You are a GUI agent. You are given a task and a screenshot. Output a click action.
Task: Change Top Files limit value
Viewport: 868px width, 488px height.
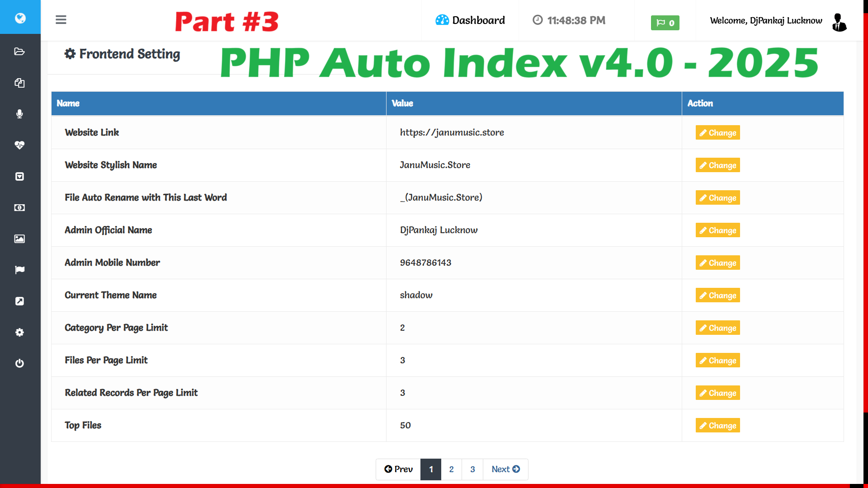(718, 425)
